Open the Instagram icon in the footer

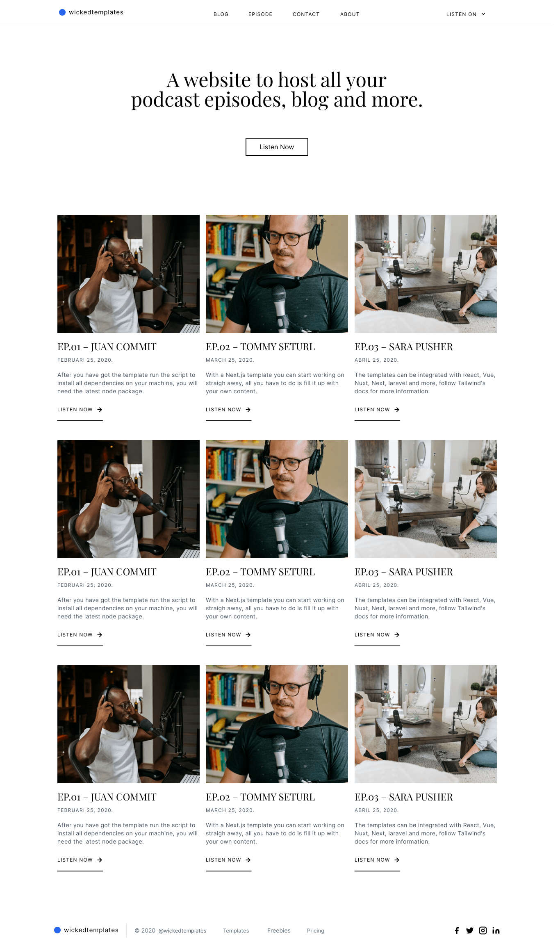point(483,930)
